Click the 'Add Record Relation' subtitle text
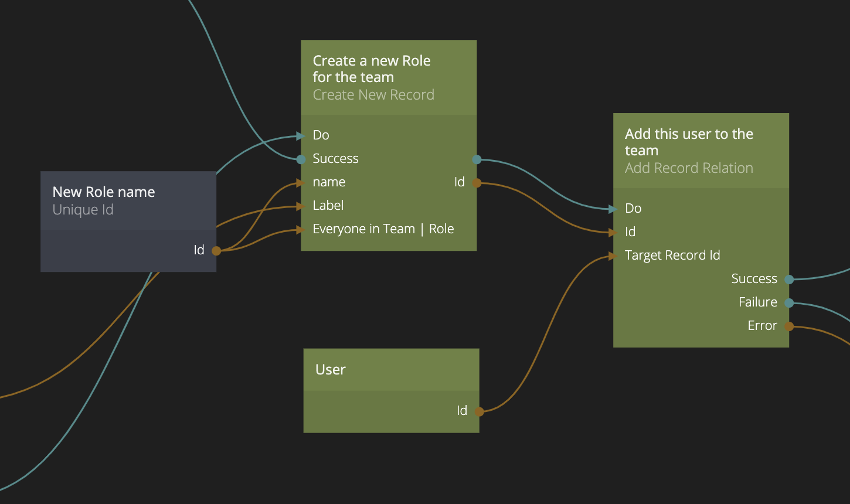The height and width of the screenshot is (504, 850). click(x=688, y=168)
